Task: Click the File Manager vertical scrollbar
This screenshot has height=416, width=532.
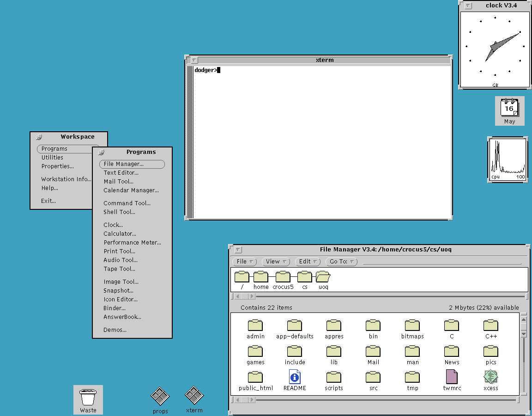Action: tap(524, 326)
